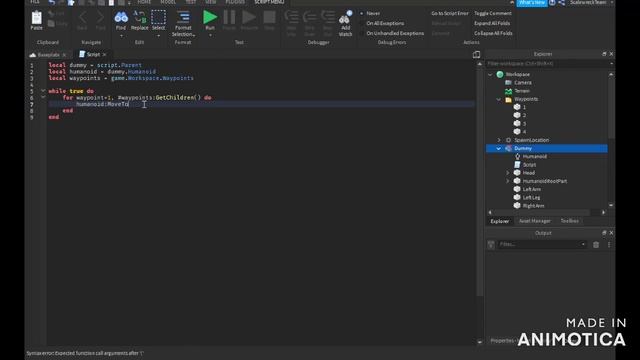The height and width of the screenshot is (360, 640).
Task: Open the SCRIPT MENU ribbon tab
Action: 269,2
